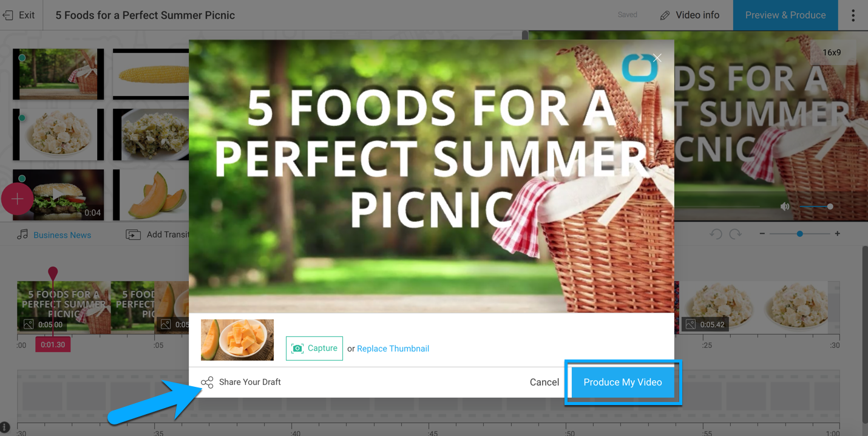
Task: Click the undo arrow icon
Action: (x=716, y=234)
